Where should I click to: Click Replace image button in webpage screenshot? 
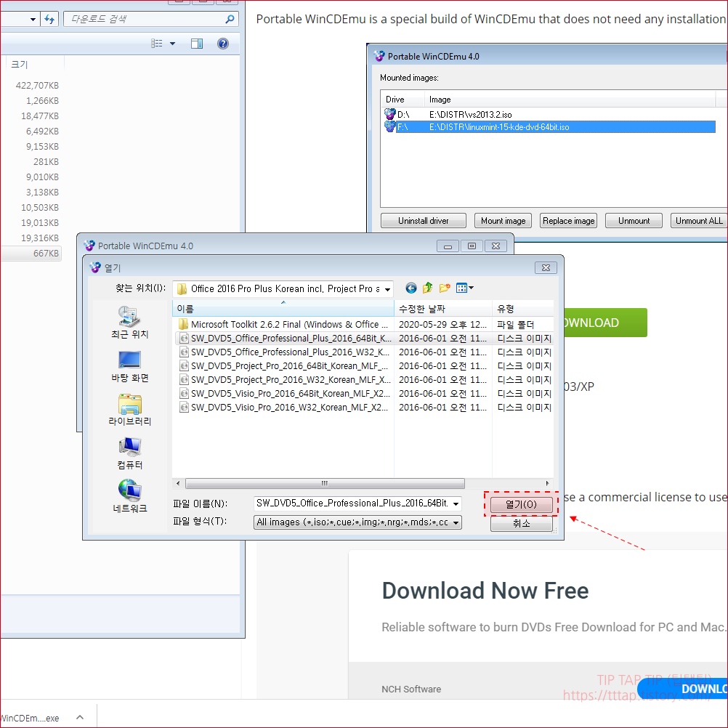point(568,221)
